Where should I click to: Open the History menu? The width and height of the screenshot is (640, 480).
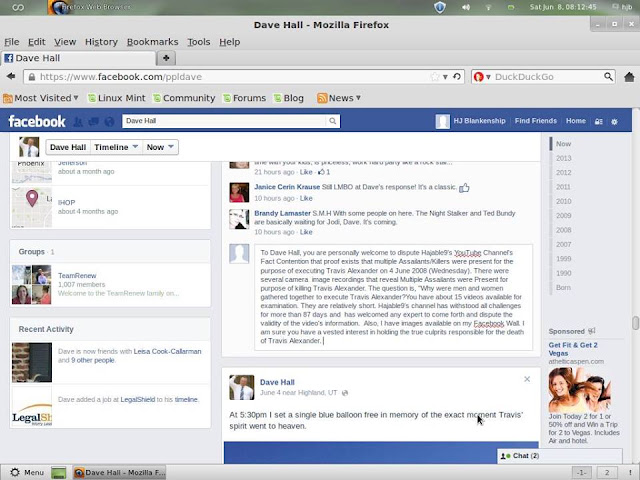coord(101,42)
